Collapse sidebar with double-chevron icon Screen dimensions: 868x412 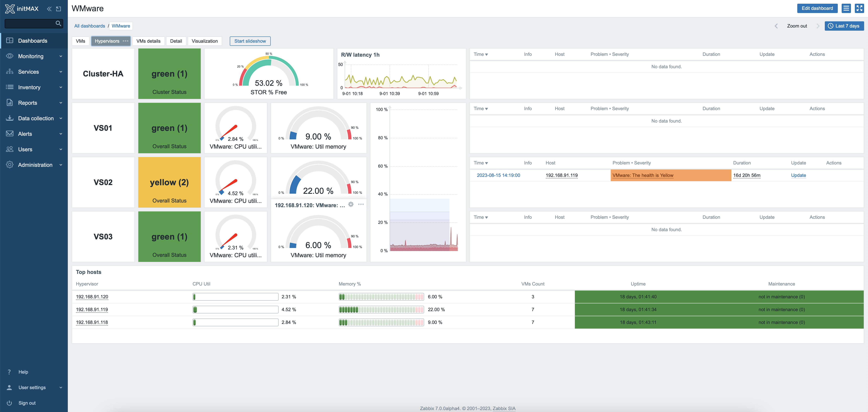49,9
